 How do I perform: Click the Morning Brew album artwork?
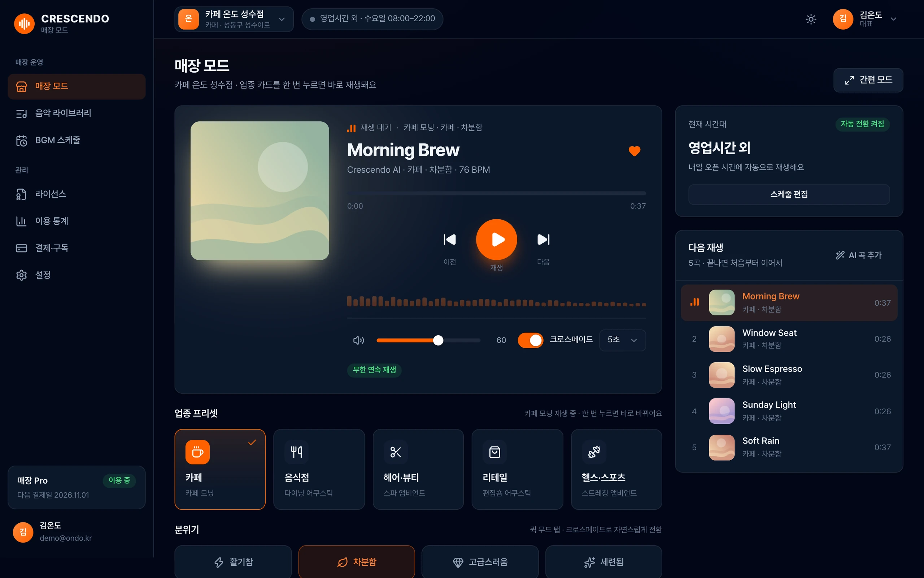click(260, 191)
